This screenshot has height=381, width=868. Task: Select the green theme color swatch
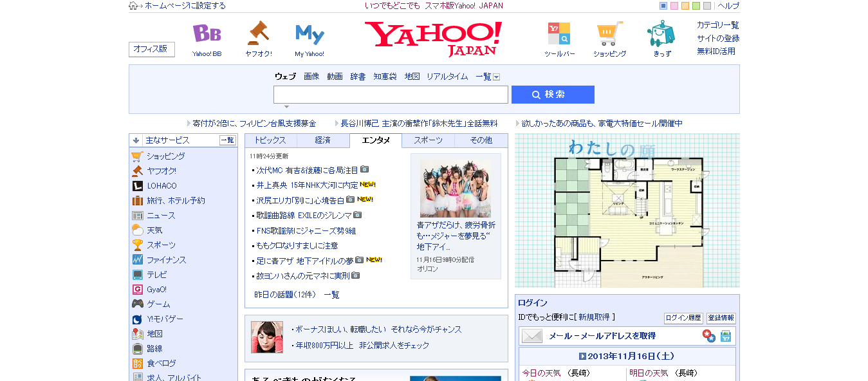point(696,6)
